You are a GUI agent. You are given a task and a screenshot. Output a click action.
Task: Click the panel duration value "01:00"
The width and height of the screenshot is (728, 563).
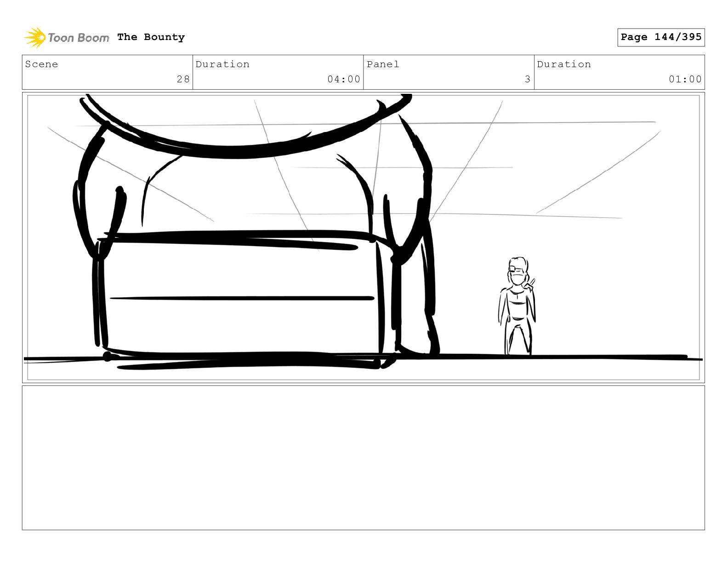tap(685, 79)
